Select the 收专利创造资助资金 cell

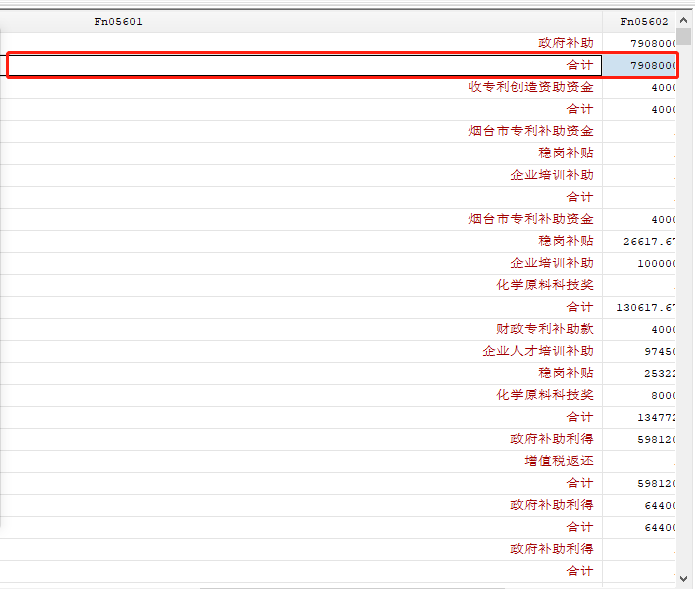point(301,87)
